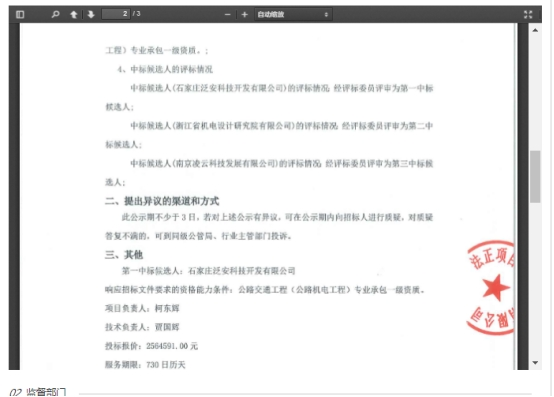This screenshot has width=554, height=397.
Task: Click the 三、其他 section heading
Action: 124,255
